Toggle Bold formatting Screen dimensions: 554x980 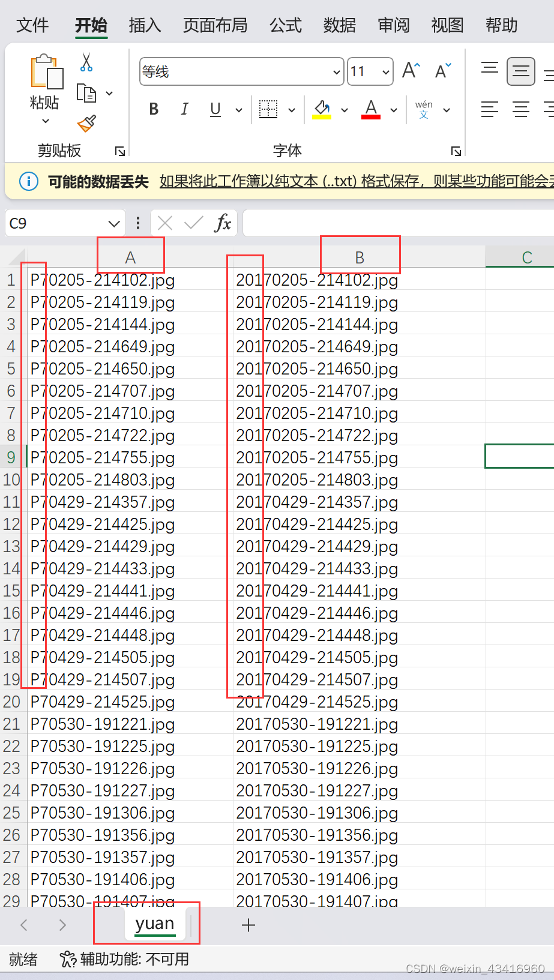point(154,109)
